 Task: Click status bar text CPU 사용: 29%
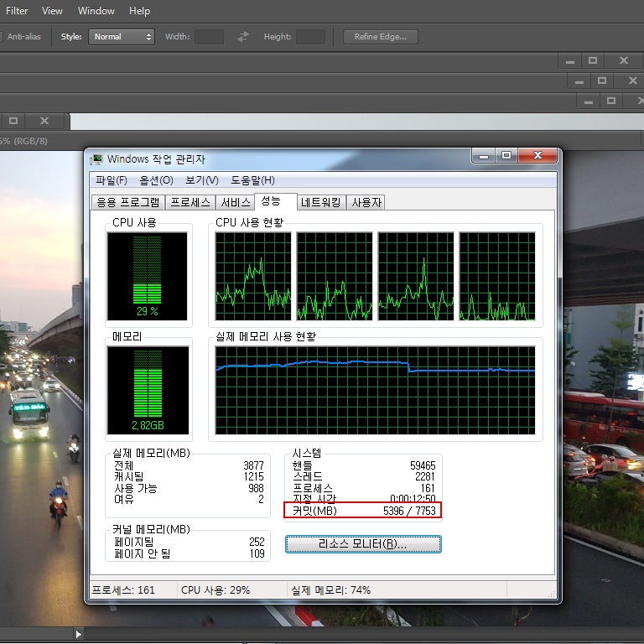point(216,590)
